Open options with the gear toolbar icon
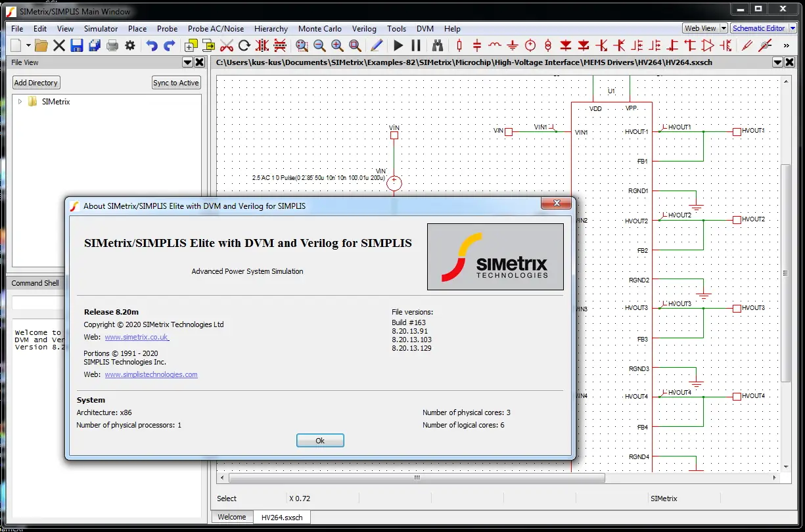Screen dimensions: 805x532 point(130,45)
